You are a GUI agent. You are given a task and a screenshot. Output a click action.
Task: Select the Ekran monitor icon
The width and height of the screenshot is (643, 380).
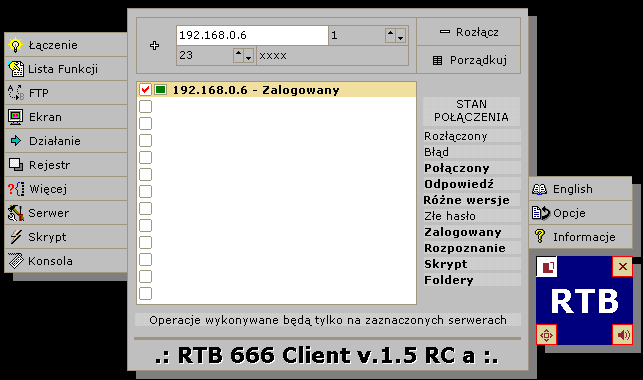tap(16, 117)
